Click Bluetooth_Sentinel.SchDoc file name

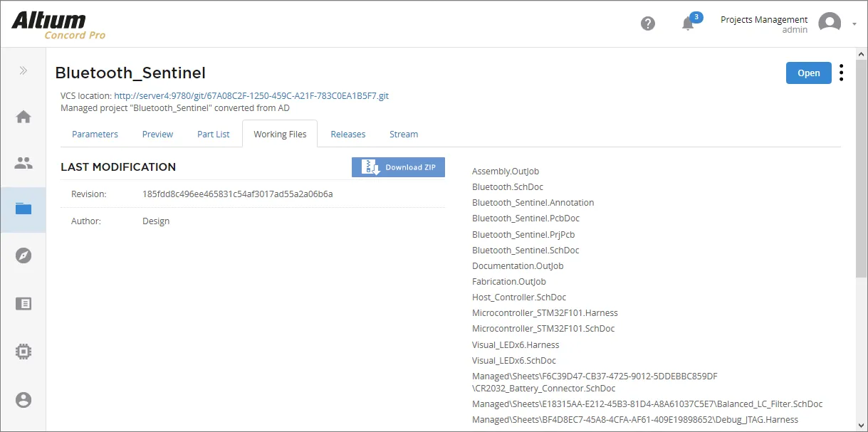(526, 251)
